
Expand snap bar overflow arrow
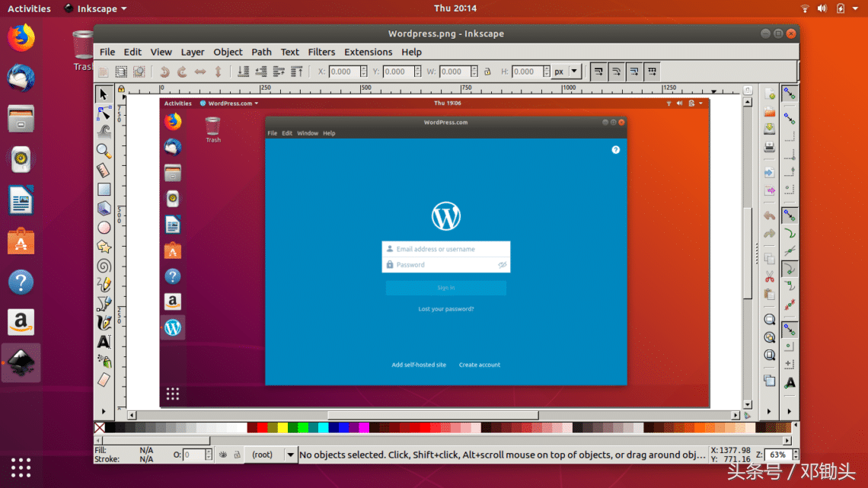click(x=790, y=412)
